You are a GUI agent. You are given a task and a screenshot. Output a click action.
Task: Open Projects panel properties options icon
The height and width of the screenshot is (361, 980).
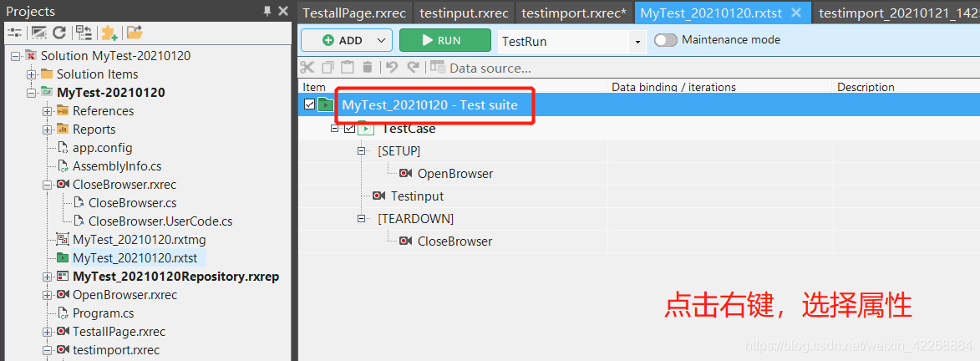click(x=13, y=32)
